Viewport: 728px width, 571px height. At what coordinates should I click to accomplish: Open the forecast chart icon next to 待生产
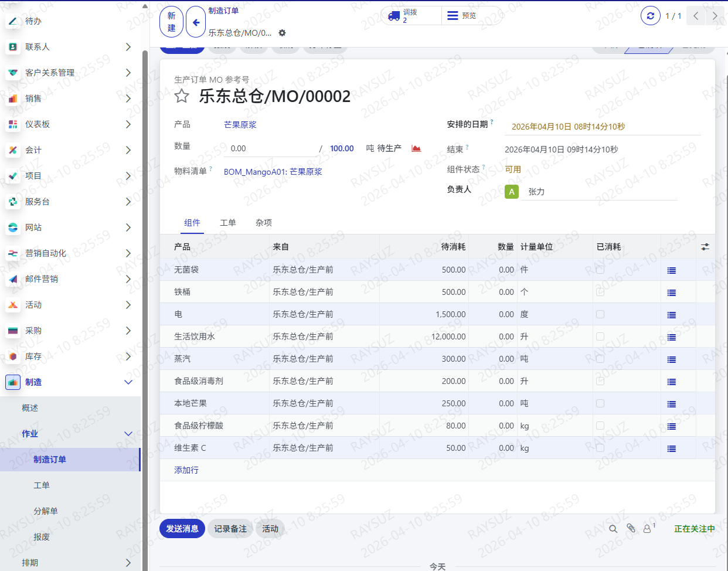point(416,148)
